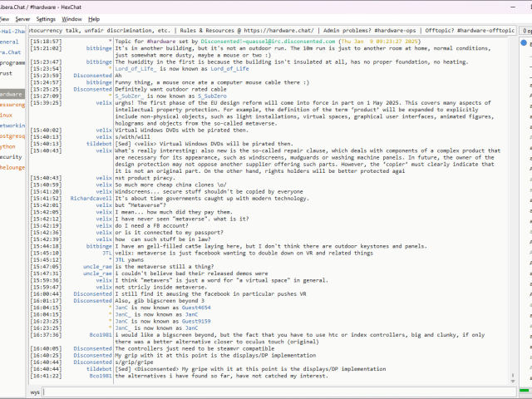This screenshot has width=532, height=399.
Task: Open the Server menu
Action: [22, 18]
